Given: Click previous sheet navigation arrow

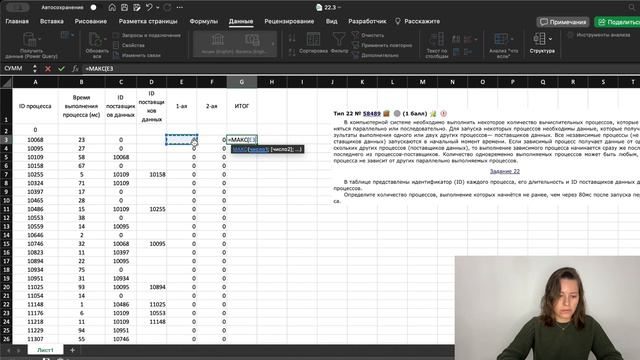Looking at the screenshot, I should 9,350.
